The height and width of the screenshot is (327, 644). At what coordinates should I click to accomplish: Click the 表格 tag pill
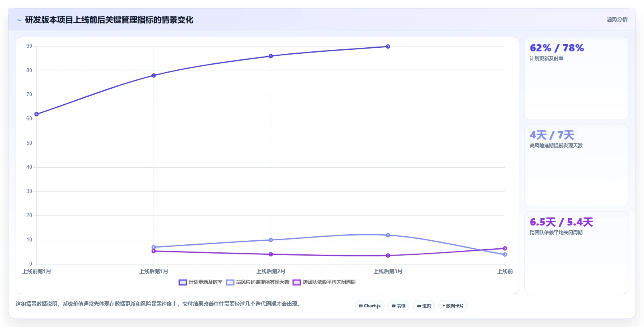tap(399, 306)
